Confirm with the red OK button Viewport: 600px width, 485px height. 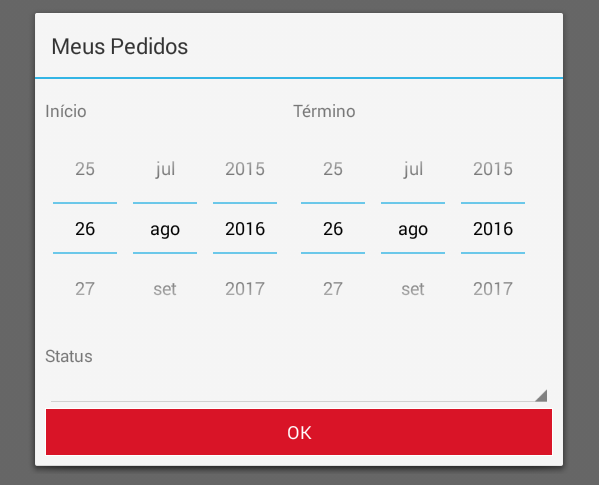coord(299,432)
